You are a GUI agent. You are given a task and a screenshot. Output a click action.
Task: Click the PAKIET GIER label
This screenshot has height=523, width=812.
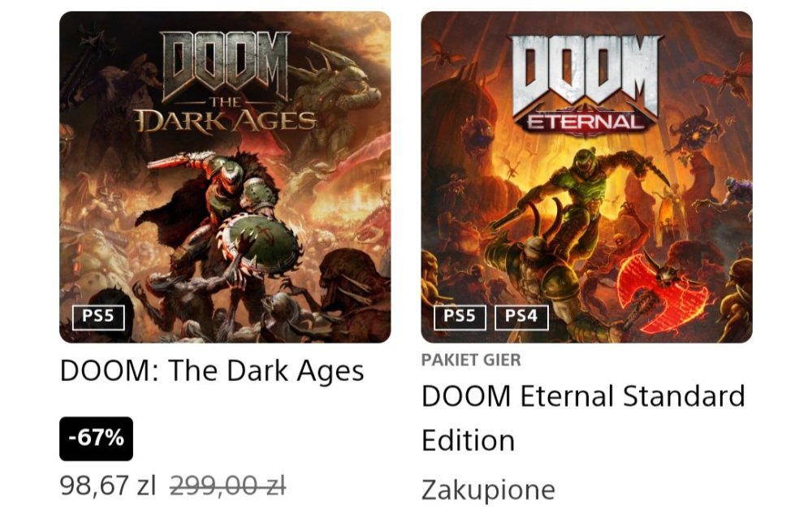(471, 360)
